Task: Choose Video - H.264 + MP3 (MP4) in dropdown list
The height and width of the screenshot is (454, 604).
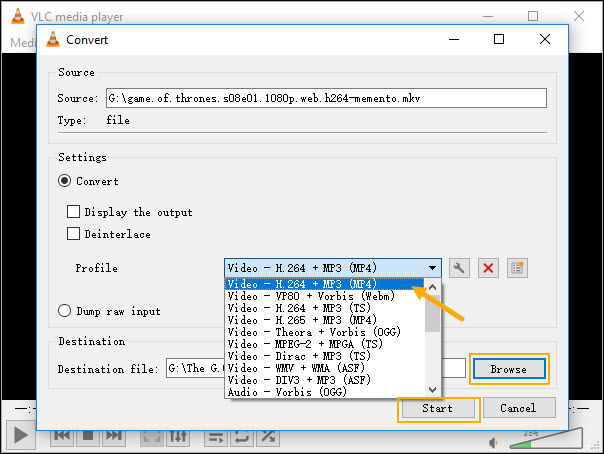Action: click(x=324, y=284)
